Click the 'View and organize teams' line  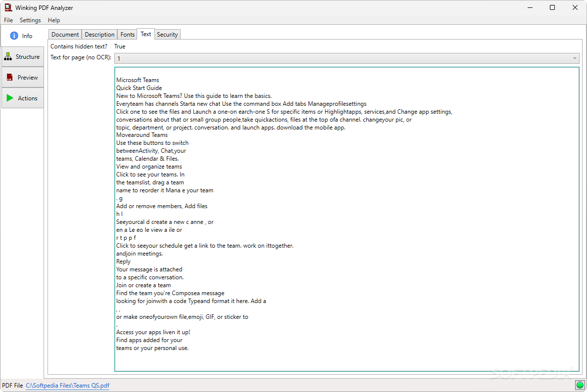(x=149, y=167)
